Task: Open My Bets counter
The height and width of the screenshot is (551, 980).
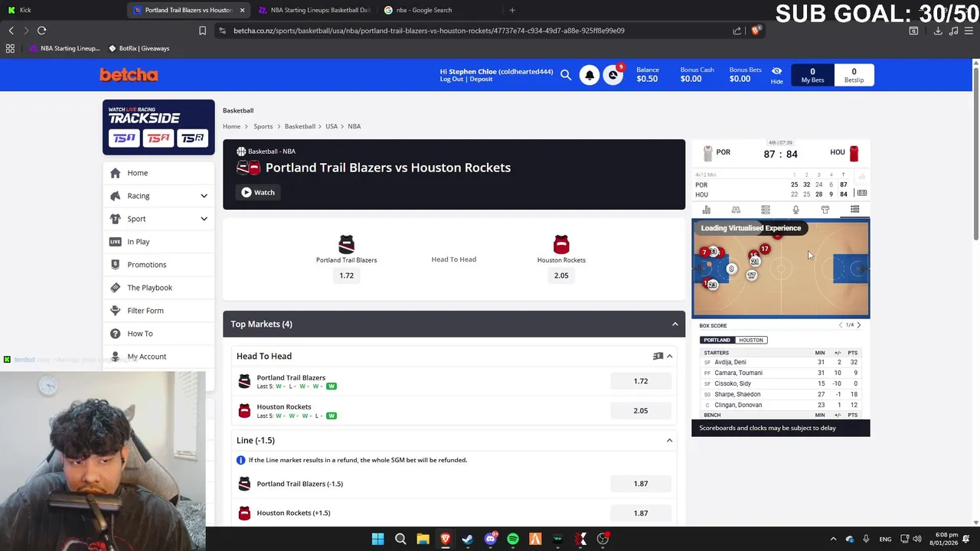Action: [812, 75]
